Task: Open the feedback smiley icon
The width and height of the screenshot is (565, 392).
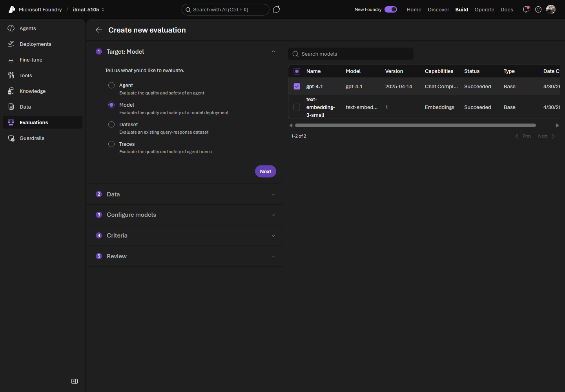Action: [538, 9]
